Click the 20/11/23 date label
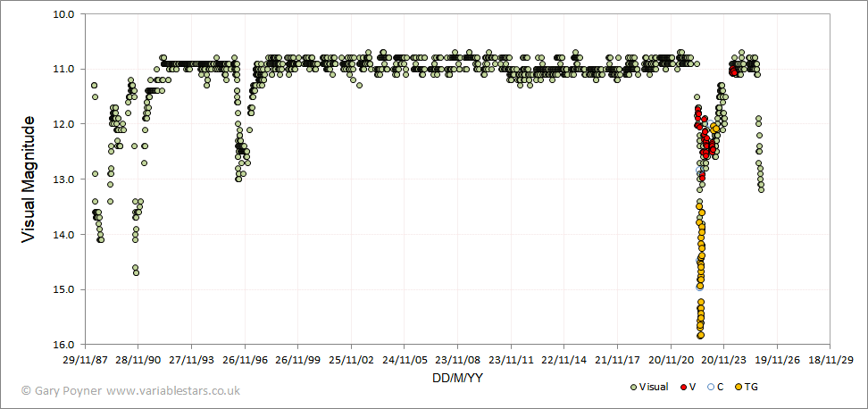Screen dimensions: 868x409 723,360
